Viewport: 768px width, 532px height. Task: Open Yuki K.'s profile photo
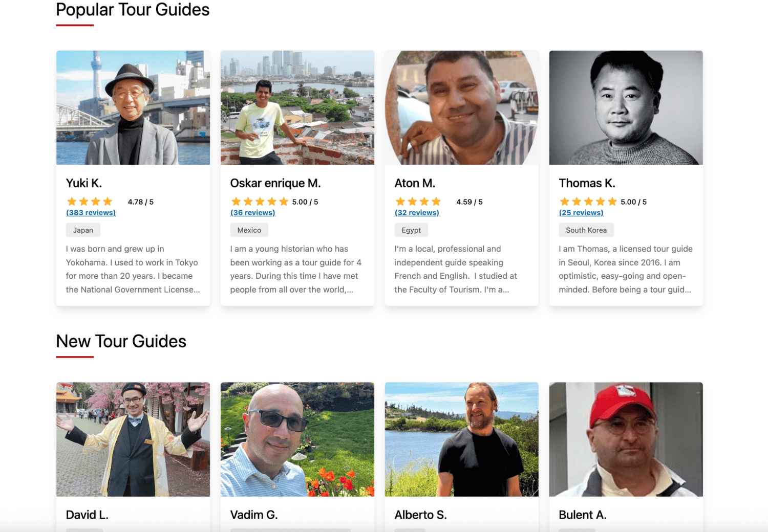click(133, 107)
